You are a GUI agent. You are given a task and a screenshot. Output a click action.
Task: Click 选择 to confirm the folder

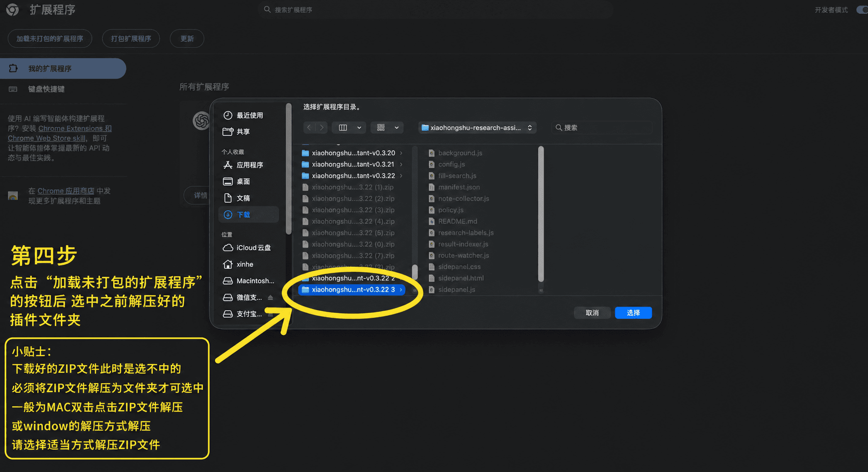(633, 313)
